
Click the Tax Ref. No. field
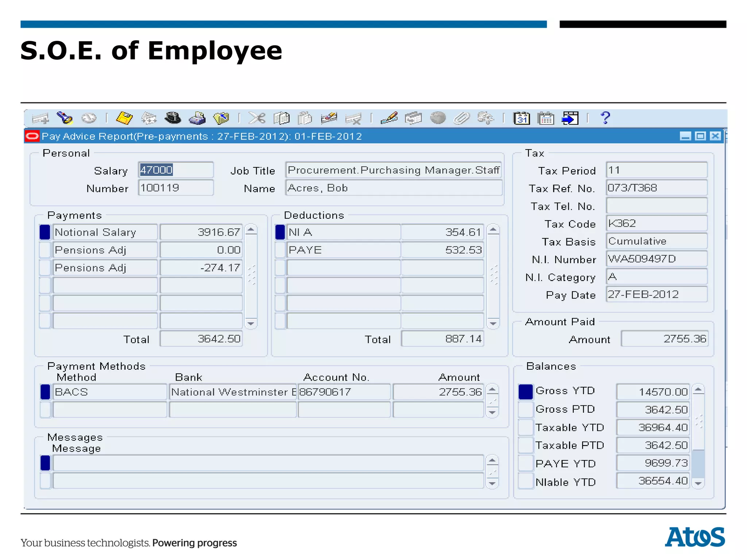tap(657, 188)
